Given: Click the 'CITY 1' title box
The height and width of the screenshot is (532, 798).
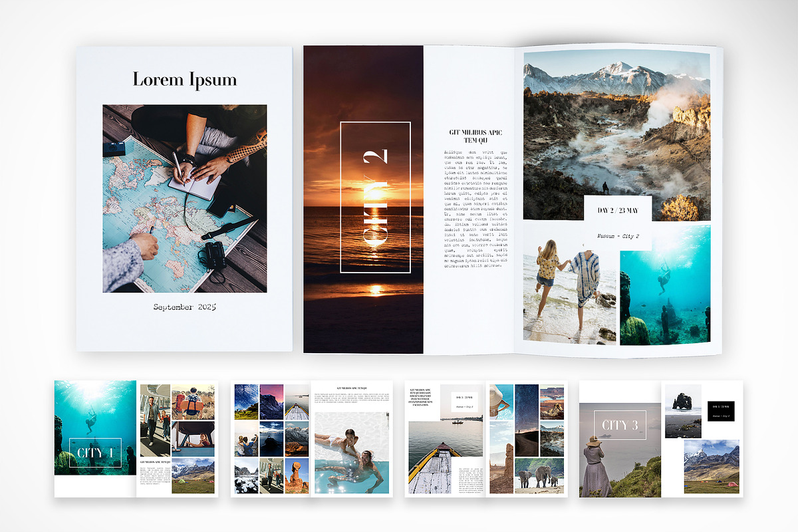Looking at the screenshot, I should (95, 454).
